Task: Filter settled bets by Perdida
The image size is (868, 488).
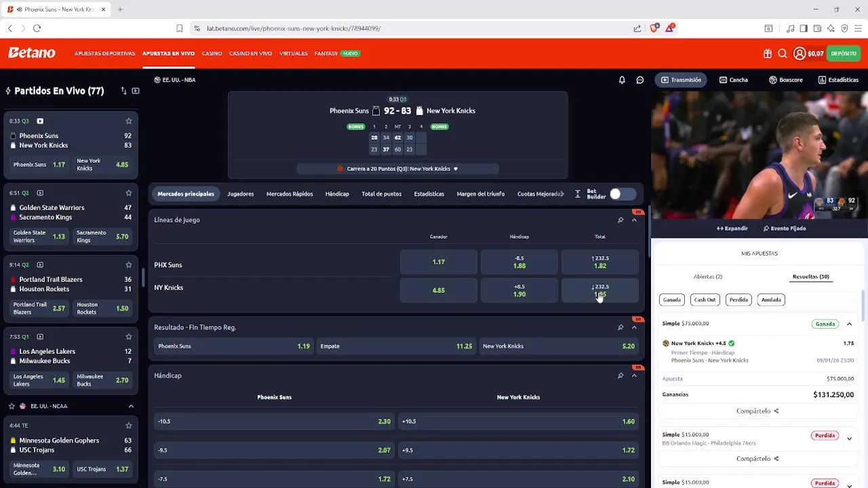Action: click(738, 300)
